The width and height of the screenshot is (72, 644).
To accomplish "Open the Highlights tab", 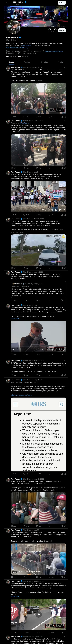I will 44,62.
